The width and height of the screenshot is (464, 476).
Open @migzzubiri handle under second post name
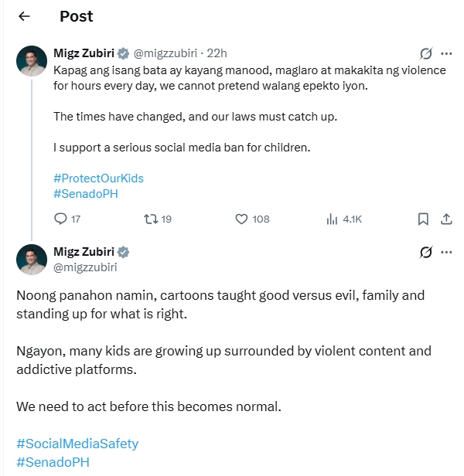(x=85, y=267)
